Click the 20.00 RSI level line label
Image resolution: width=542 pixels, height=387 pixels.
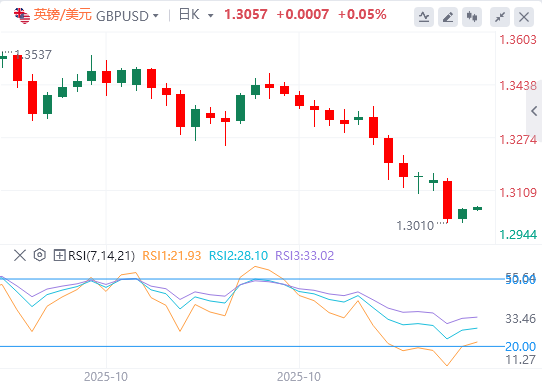[520, 346]
